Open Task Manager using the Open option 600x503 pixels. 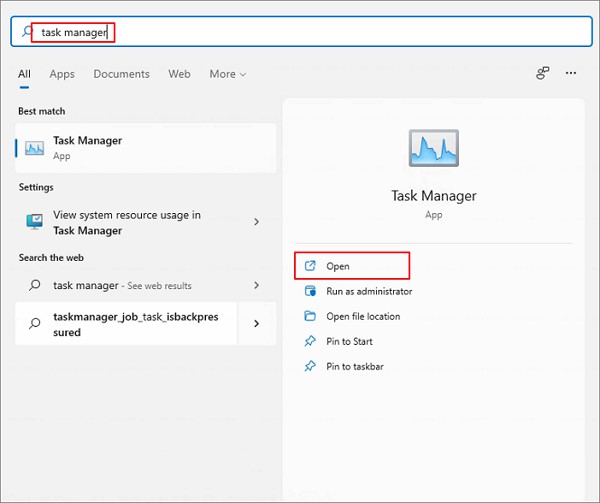(x=338, y=266)
